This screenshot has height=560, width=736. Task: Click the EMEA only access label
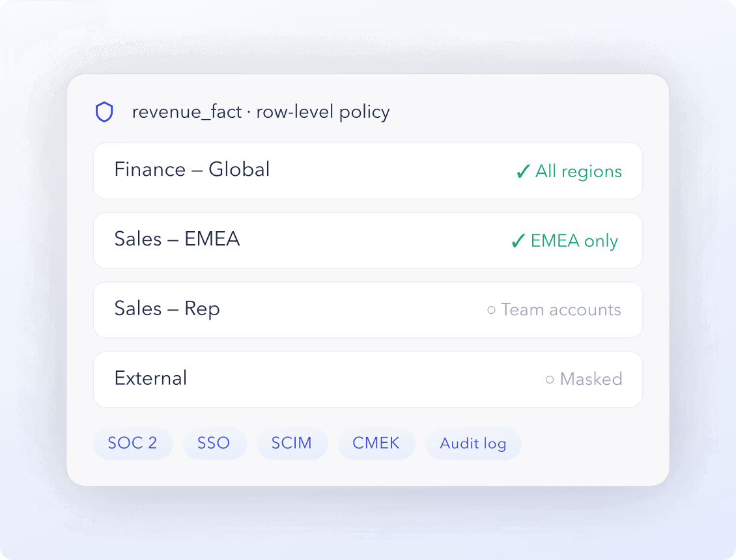click(574, 242)
